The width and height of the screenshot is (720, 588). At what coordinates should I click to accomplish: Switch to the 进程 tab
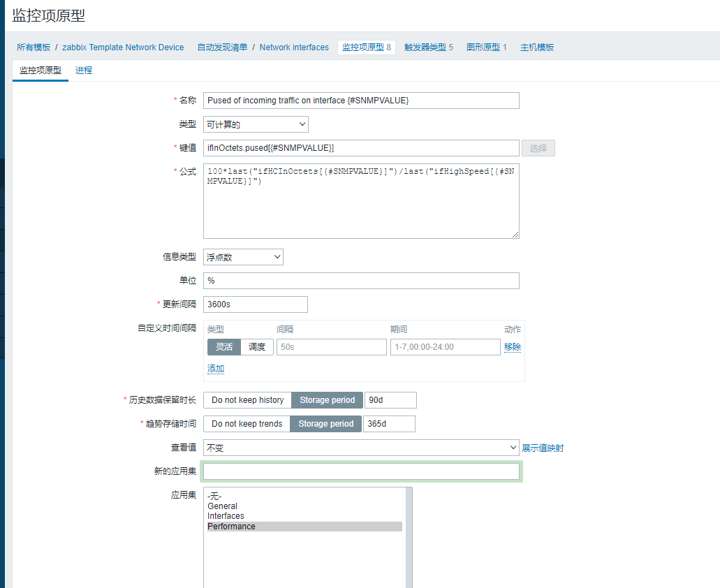click(x=83, y=70)
